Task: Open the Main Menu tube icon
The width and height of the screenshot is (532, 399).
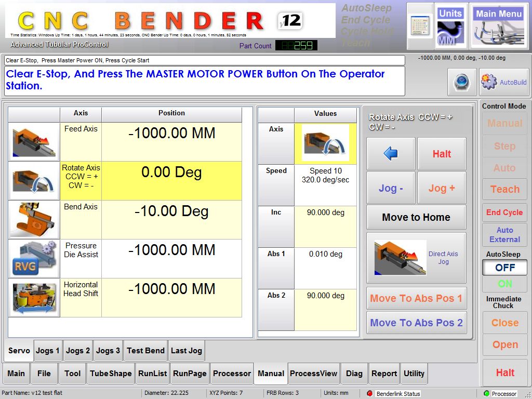Action: click(499, 26)
